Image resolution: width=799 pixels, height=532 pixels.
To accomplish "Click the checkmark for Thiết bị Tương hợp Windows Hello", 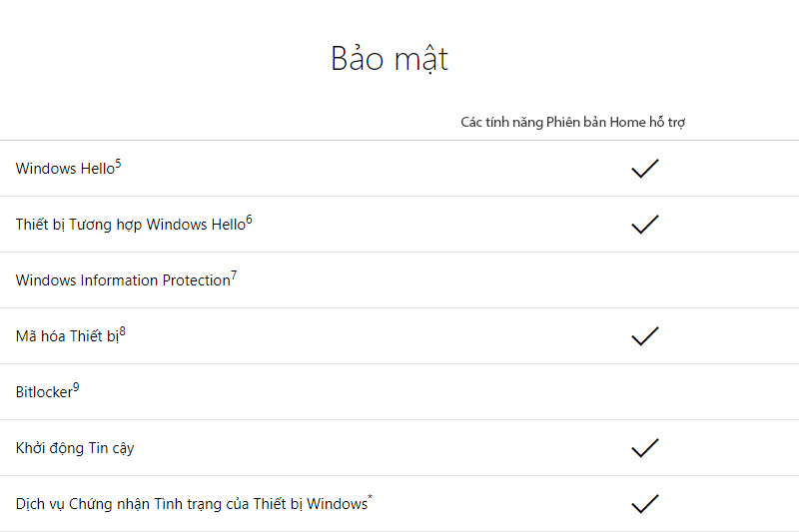I will pos(645,224).
